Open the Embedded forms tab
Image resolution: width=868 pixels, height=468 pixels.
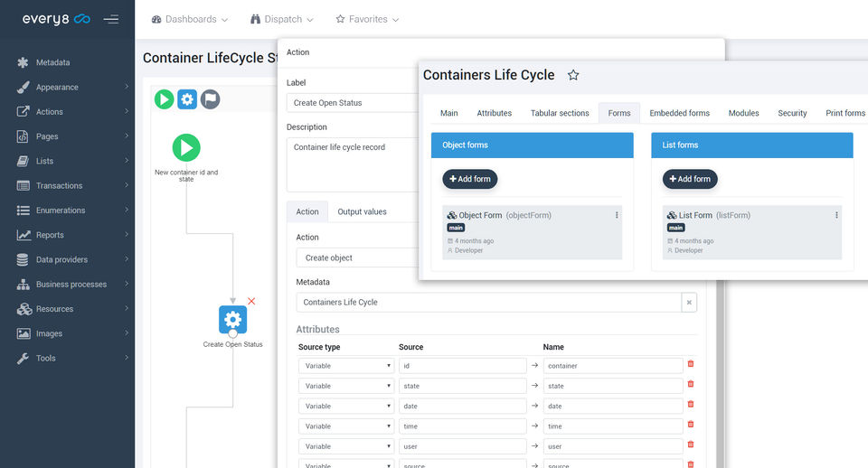(x=679, y=113)
